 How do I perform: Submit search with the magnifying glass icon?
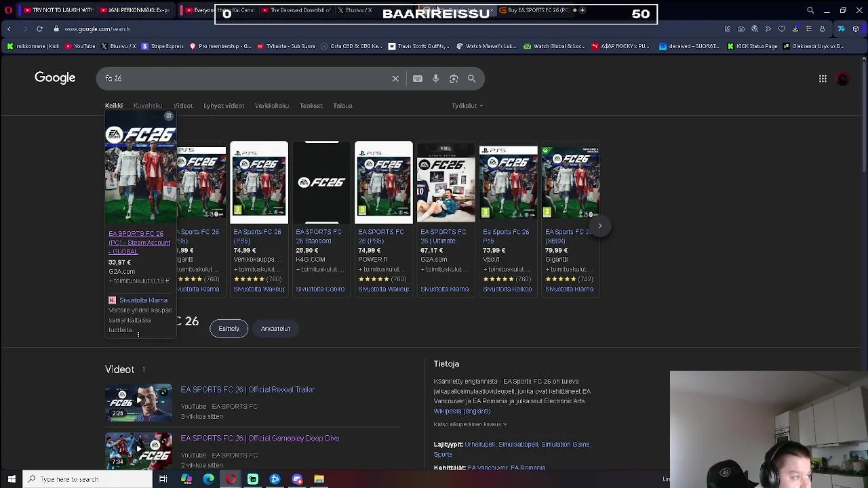coord(471,79)
